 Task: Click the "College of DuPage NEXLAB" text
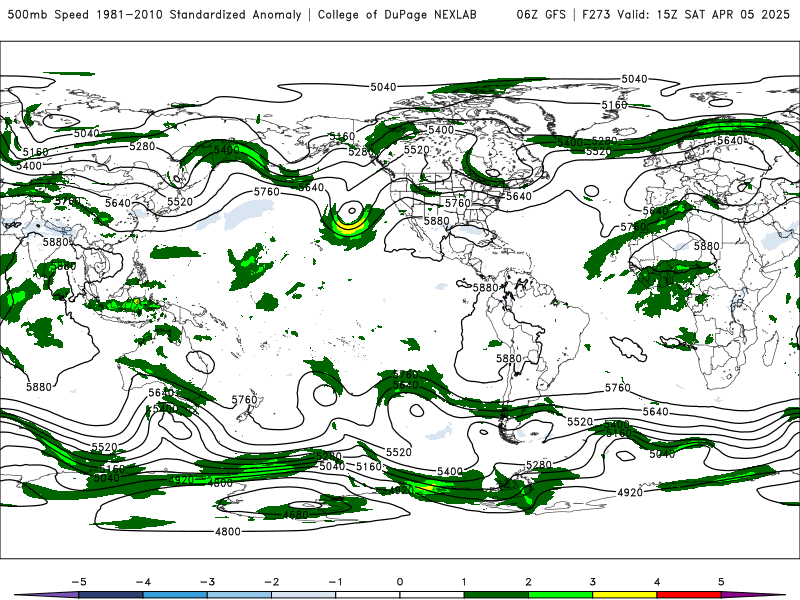(x=397, y=15)
